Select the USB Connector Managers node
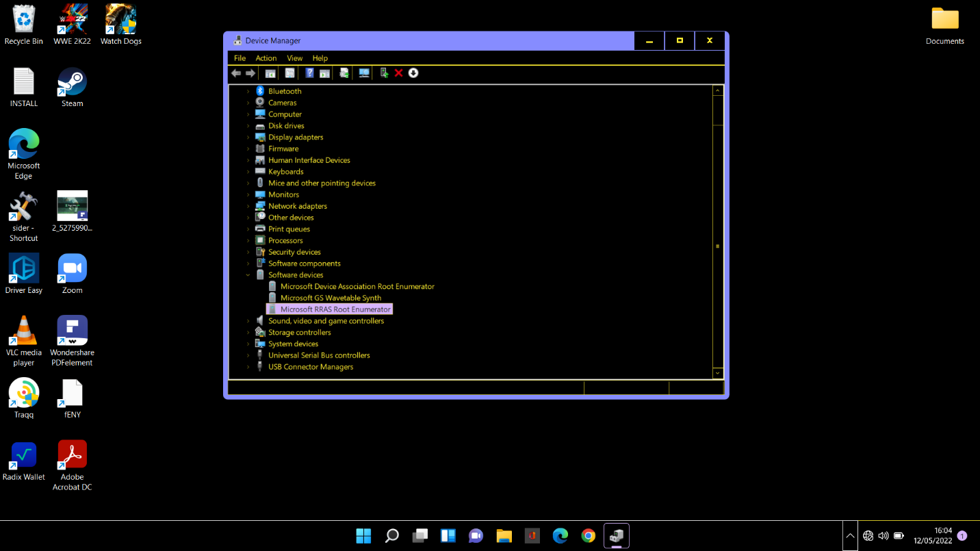This screenshot has width=980, height=551. [x=311, y=367]
